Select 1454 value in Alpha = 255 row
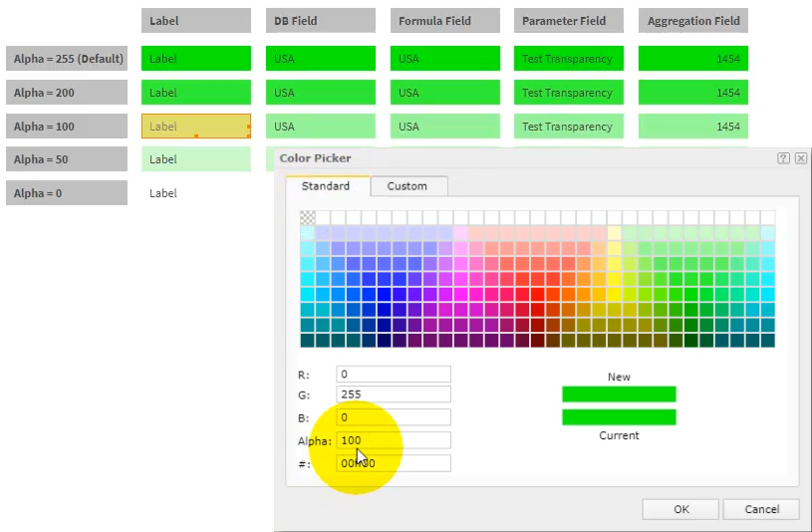The height and width of the screenshot is (532, 812). pos(692,59)
